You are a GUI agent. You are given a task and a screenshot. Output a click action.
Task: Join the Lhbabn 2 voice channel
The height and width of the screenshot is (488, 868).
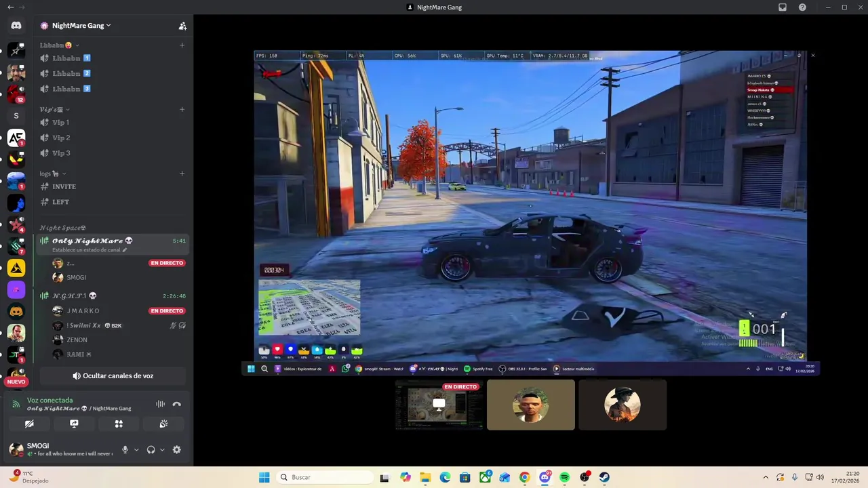tap(112, 73)
